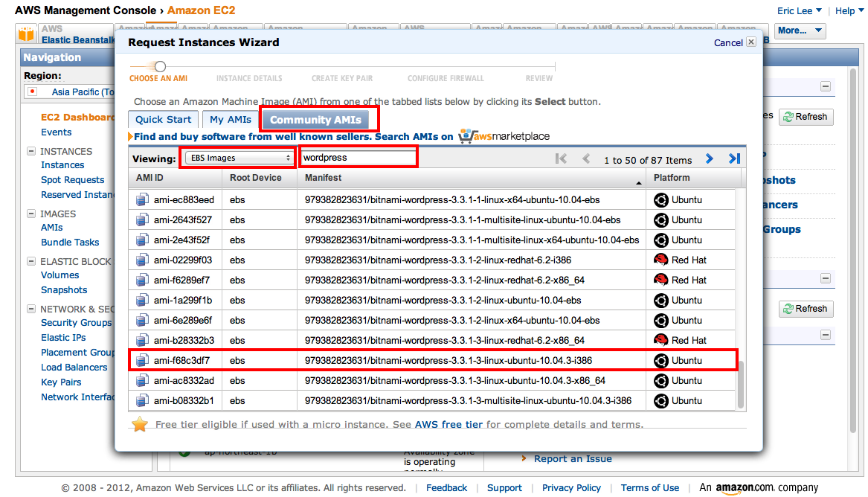Open the Eric Lee account dropdown

799,10
